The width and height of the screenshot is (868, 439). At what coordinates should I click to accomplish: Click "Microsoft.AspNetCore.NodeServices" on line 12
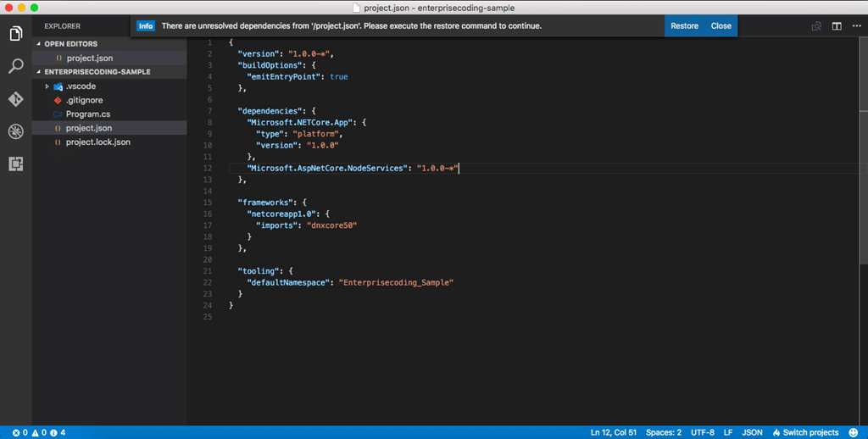[x=328, y=169]
